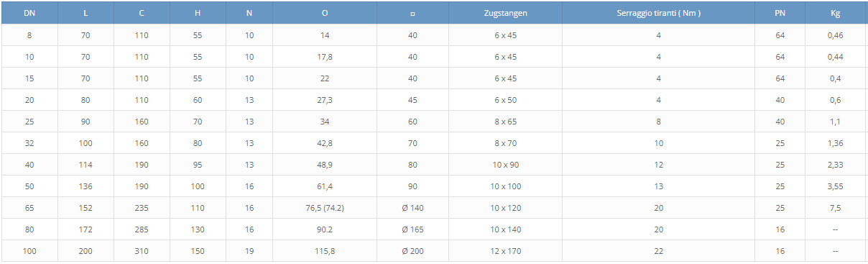Click the C value 285
868x264 pixels.
pyautogui.click(x=142, y=229)
